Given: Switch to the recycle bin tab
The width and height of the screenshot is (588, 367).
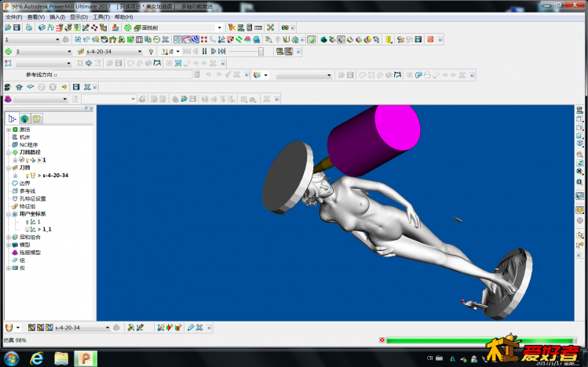Looking at the screenshot, I should tap(37, 118).
